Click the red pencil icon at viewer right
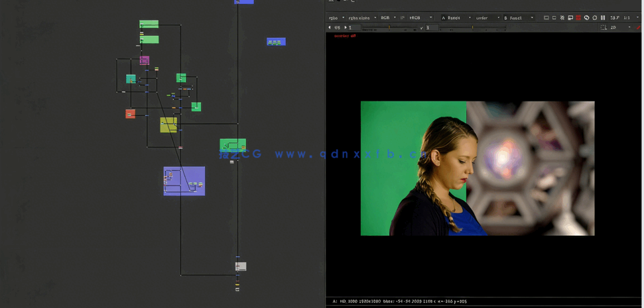 639,28
